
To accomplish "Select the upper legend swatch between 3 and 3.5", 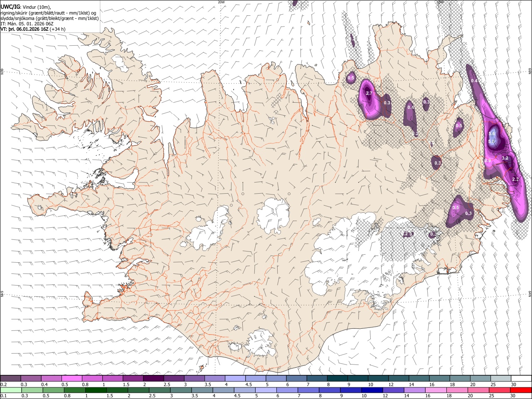I will tap(194, 378).
